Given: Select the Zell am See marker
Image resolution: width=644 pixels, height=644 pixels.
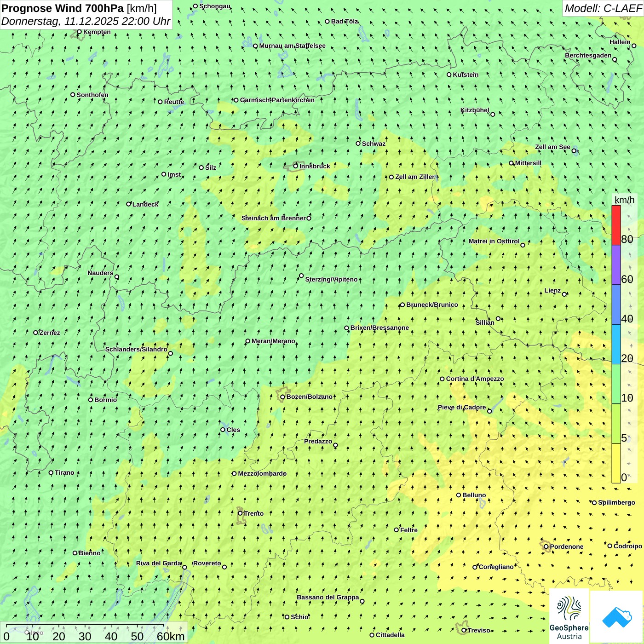Looking at the screenshot, I should [x=574, y=150].
